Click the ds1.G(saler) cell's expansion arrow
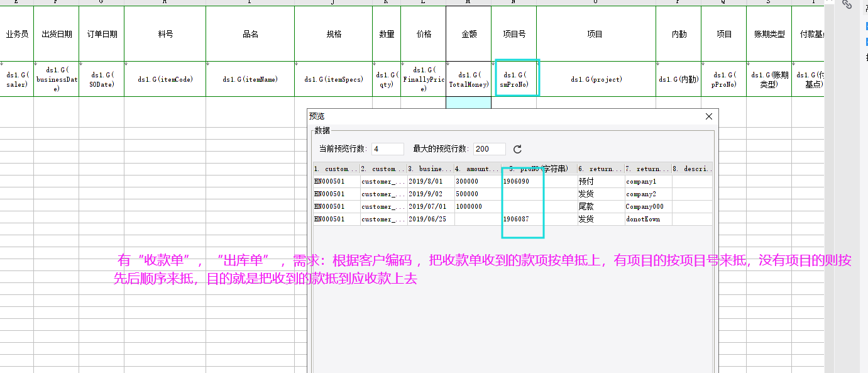This screenshot has height=373, width=868. pos(3,64)
